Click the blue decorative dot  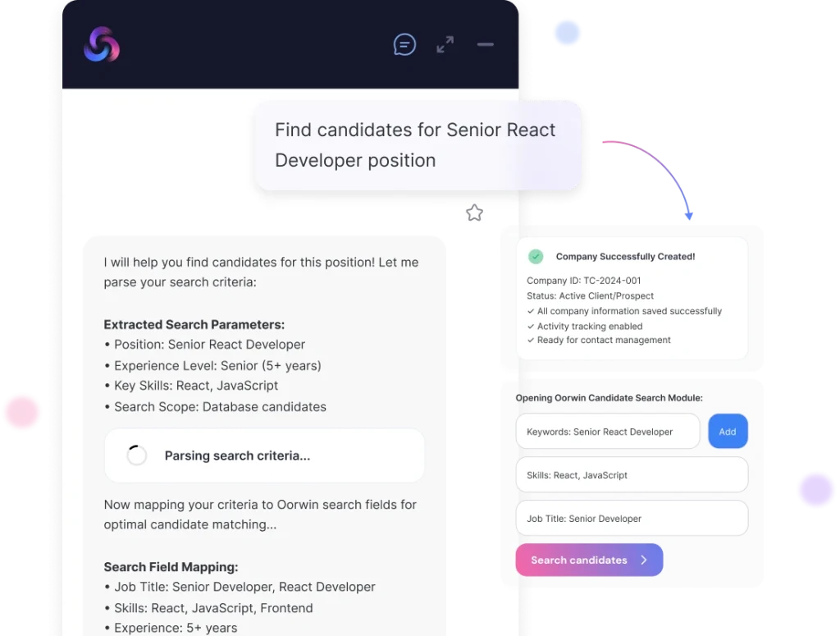click(x=567, y=33)
